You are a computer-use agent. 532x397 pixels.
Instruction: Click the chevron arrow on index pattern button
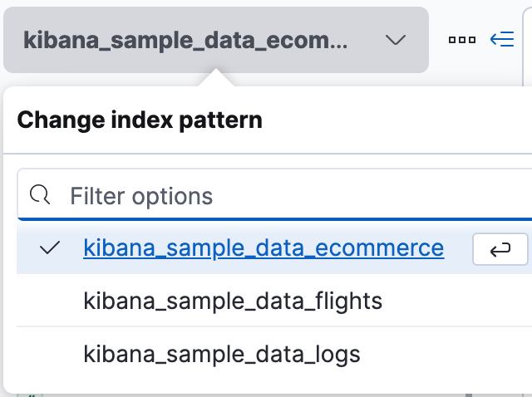[x=396, y=40]
